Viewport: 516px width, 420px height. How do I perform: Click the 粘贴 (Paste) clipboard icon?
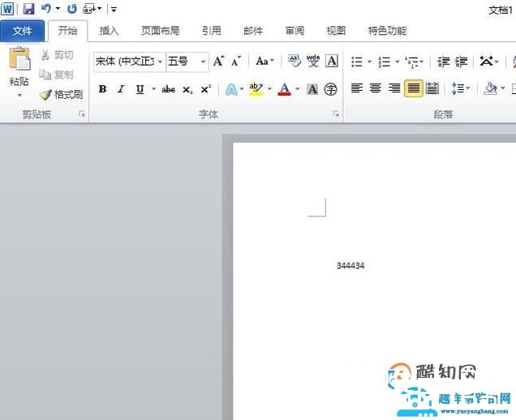click(x=19, y=59)
